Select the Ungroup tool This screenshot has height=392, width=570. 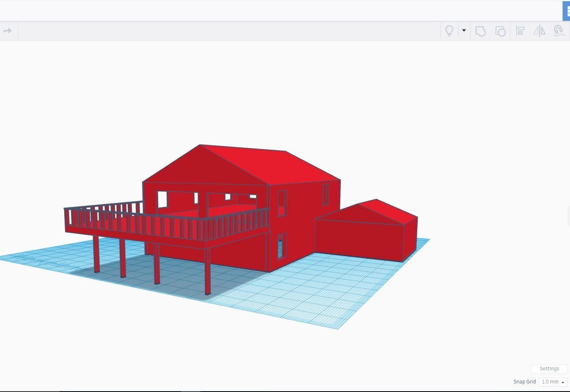pyautogui.click(x=500, y=31)
